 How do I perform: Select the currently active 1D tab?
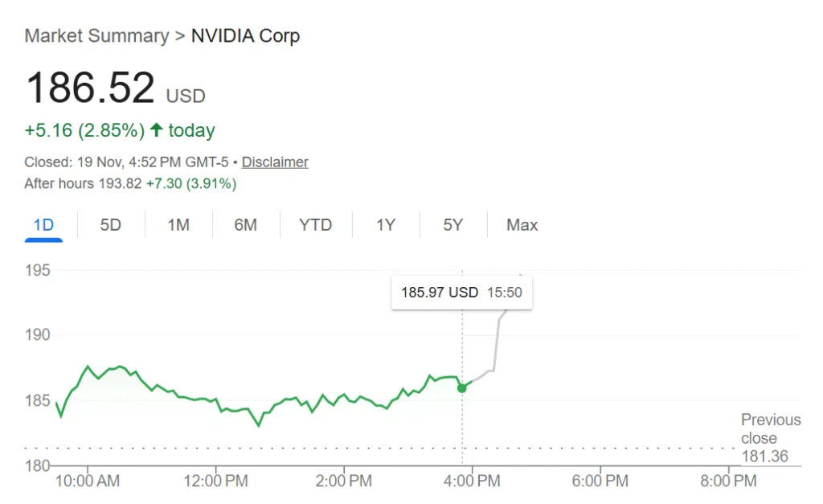click(43, 225)
